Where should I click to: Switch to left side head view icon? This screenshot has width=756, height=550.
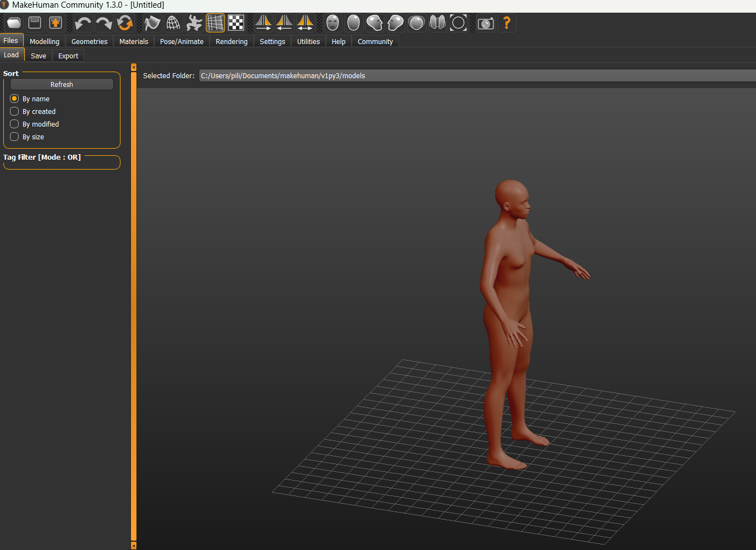coord(375,23)
